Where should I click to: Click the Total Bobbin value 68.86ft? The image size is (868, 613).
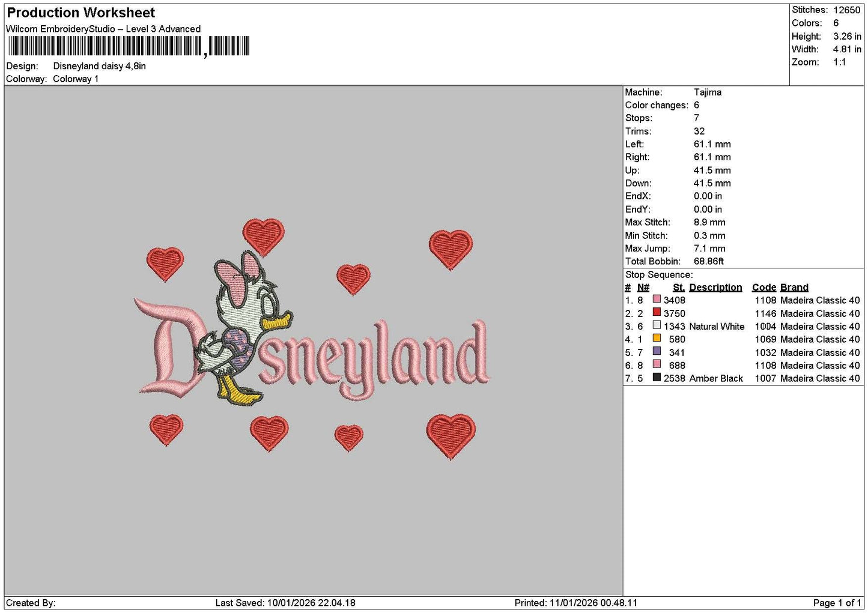click(x=709, y=262)
